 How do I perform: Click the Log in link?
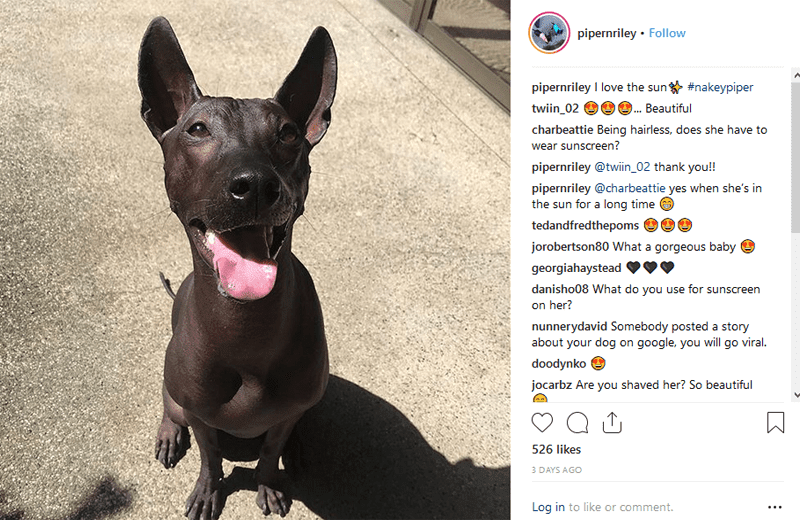(548, 507)
